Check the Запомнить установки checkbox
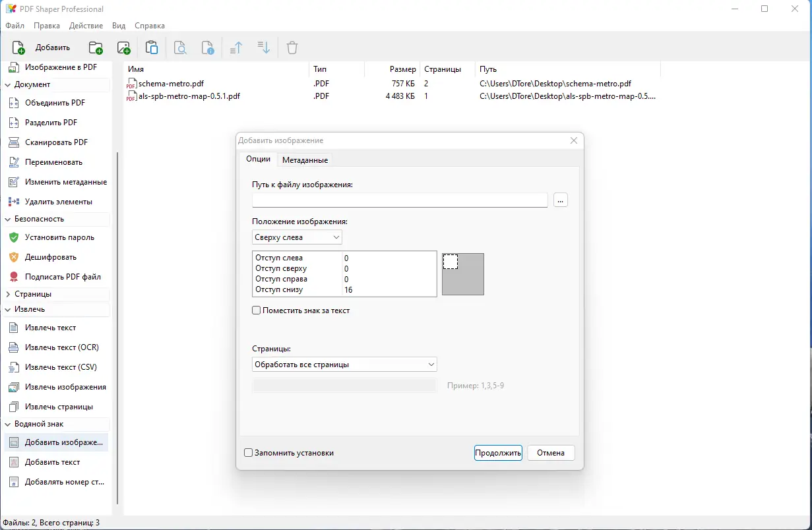 click(x=248, y=453)
